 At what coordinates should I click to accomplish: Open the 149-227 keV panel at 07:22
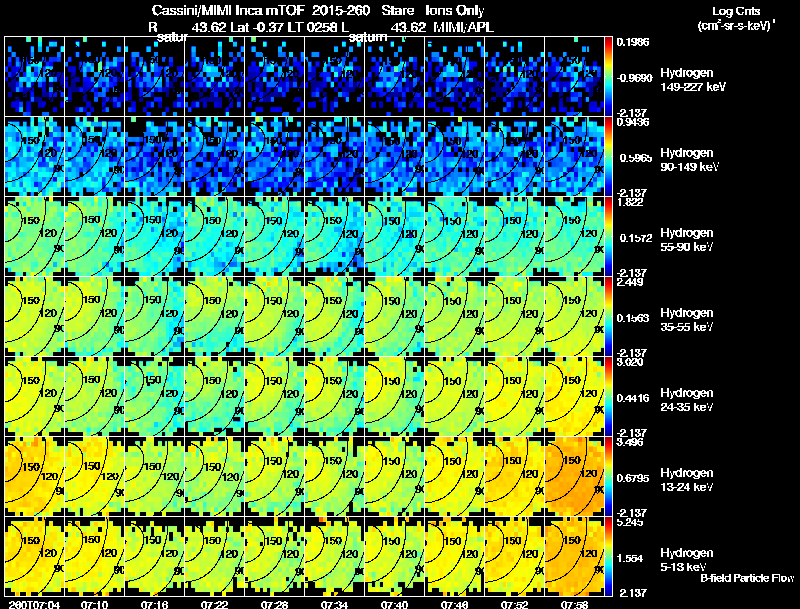coord(214,76)
